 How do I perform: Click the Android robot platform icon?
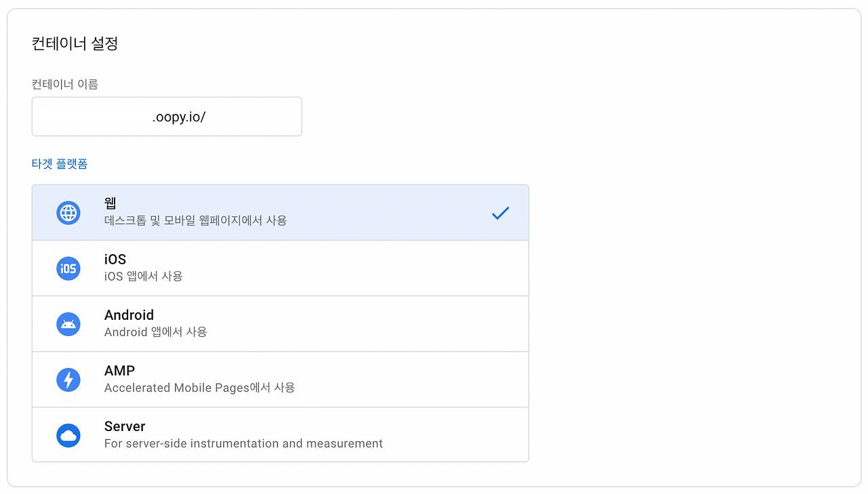pyautogui.click(x=68, y=324)
